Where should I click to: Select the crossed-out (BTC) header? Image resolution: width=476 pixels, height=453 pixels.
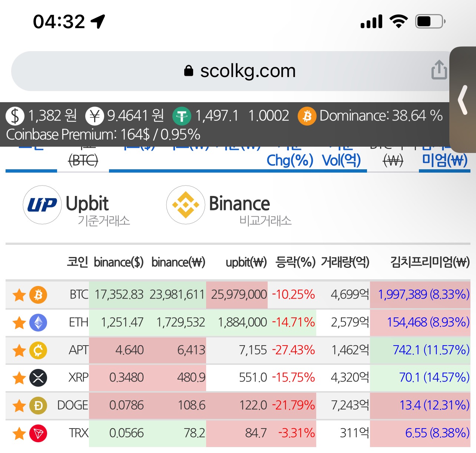[83, 161]
